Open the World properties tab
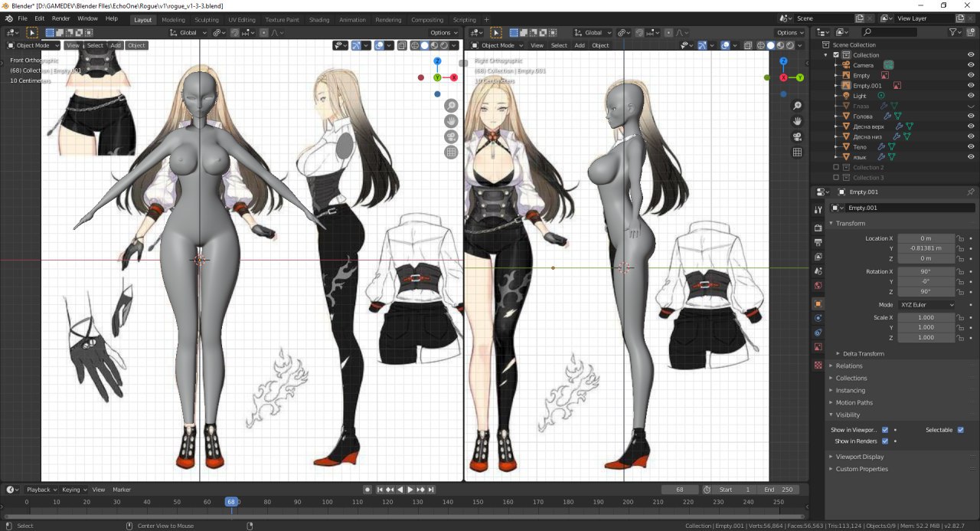The height and width of the screenshot is (531, 980). tap(818, 286)
